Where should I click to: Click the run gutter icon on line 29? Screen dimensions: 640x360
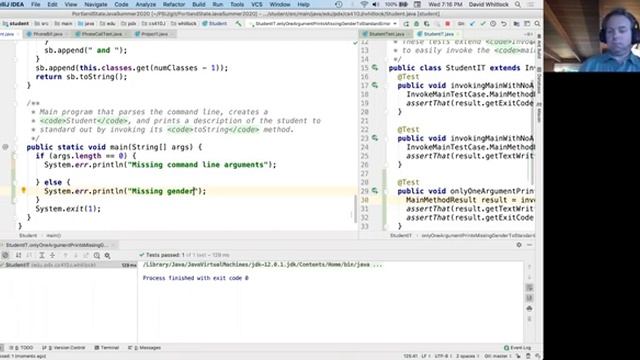(x=375, y=191)
